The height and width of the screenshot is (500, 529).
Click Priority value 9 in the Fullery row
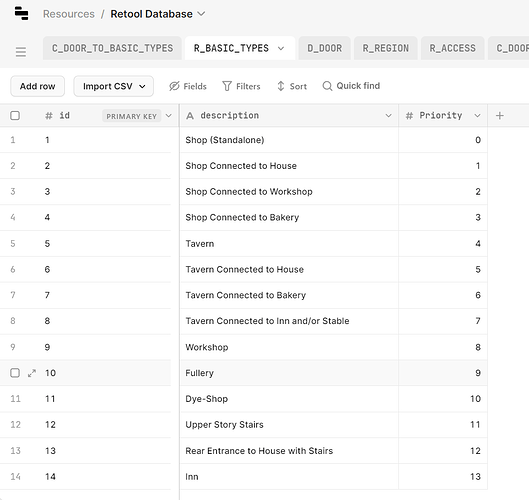click(x=443, y=373)
